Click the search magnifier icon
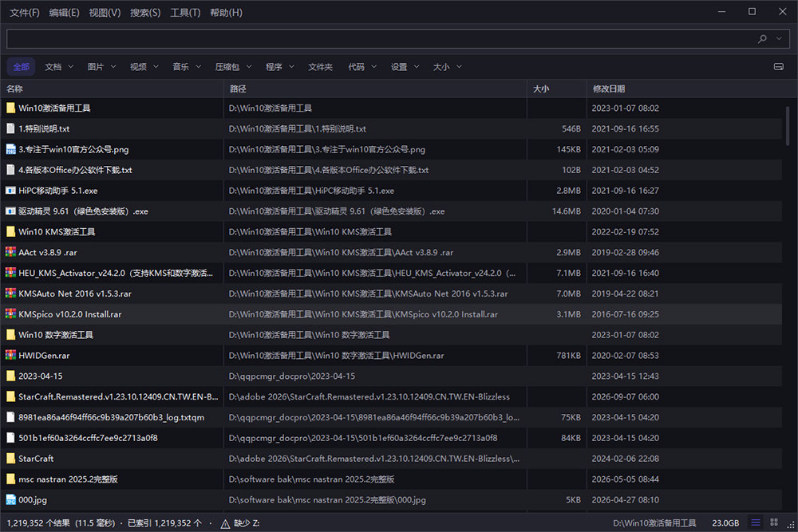Screen dimensions: 798x532 tap(762, 38)
